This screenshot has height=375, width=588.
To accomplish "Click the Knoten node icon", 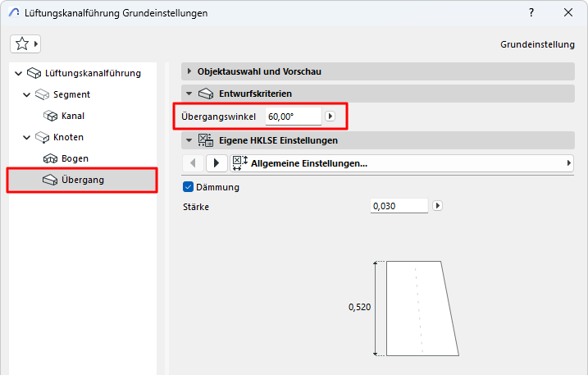I will click(42, 137).
